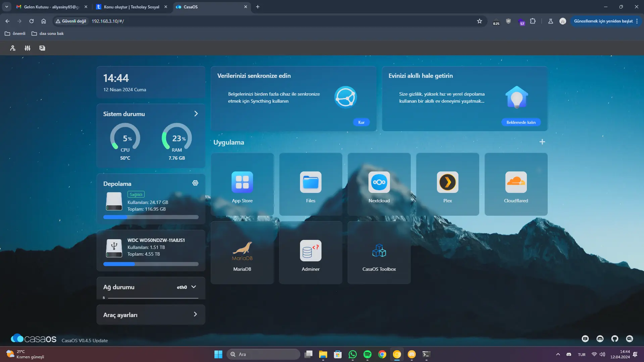The height and width of the screenshot is (362, 644).
Task: Click the smart home lightbulb icon
Action: (x=517, y=97)
